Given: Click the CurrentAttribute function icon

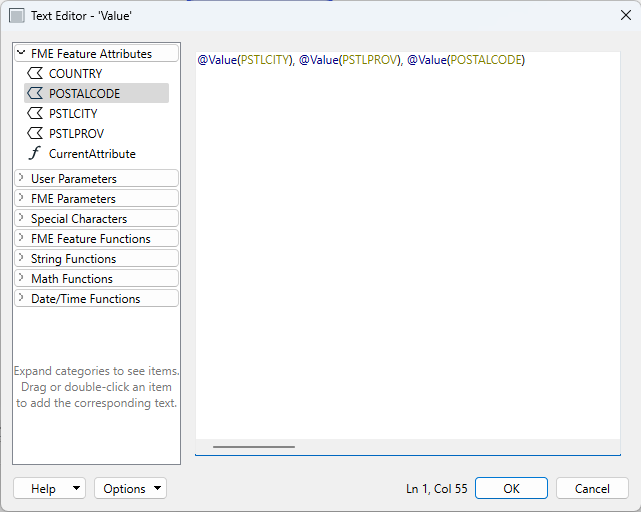Looking at the screenshot, I should pos(35,153).
